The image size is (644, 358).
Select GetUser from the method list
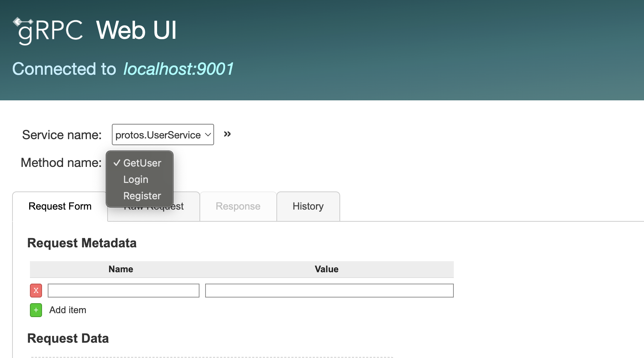[x=142, y=163]
